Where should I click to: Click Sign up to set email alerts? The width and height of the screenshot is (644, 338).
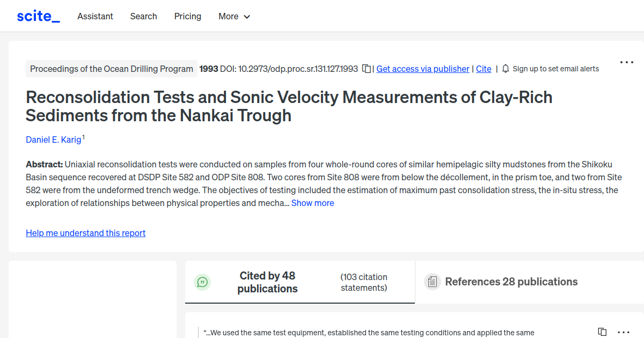pos(556,69)
